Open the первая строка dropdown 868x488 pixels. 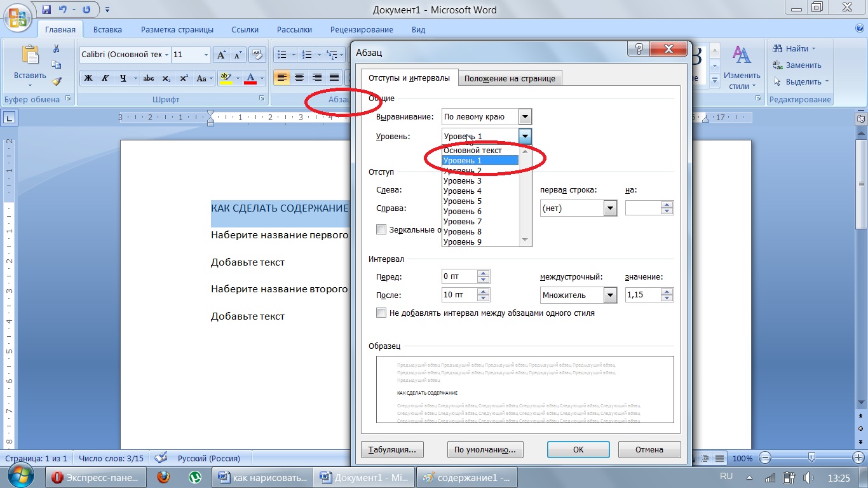[610, 208]
